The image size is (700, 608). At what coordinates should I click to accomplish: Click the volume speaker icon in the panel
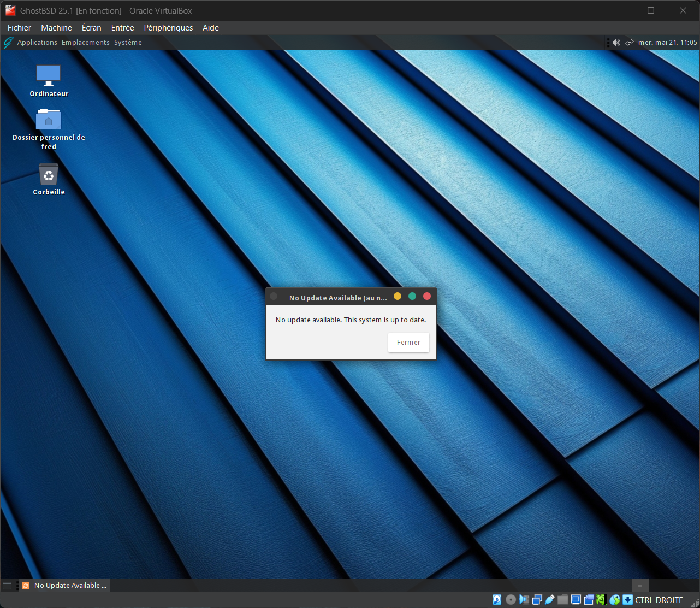point(616,43)
